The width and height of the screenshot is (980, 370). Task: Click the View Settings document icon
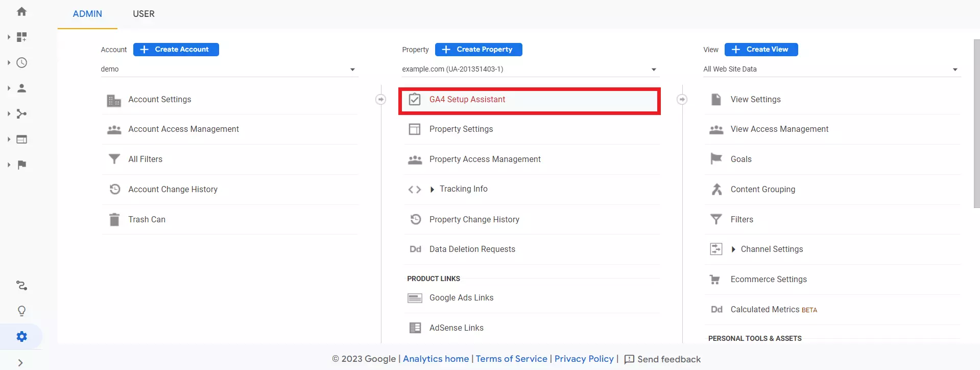pos(716,99)
